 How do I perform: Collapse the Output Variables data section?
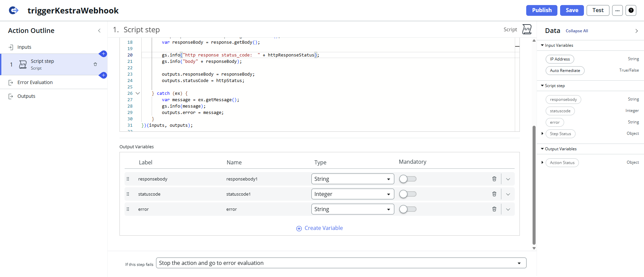tap(542, 149)
